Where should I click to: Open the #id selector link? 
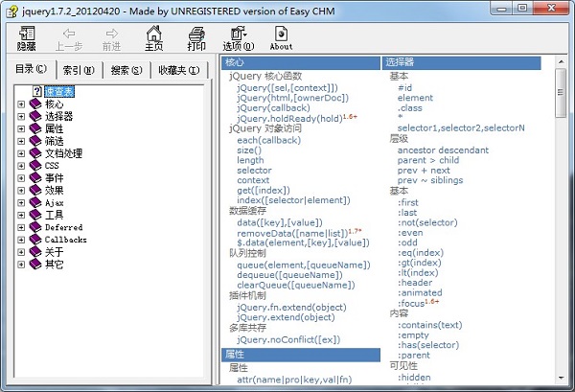[x=404, y=87]
